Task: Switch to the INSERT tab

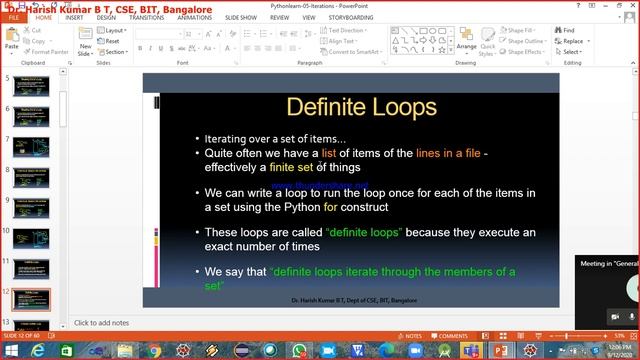Action: [x=74, y=18]
